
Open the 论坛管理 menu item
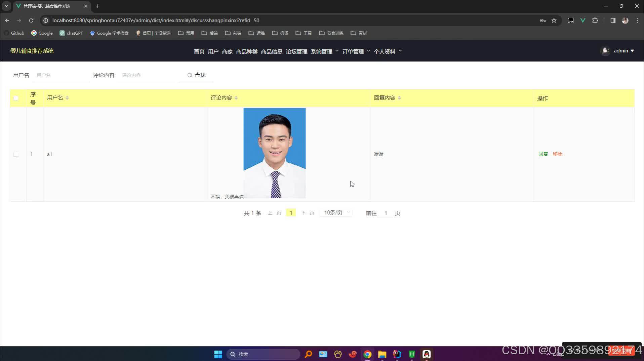pyautogui.click(x=296, y=51)
